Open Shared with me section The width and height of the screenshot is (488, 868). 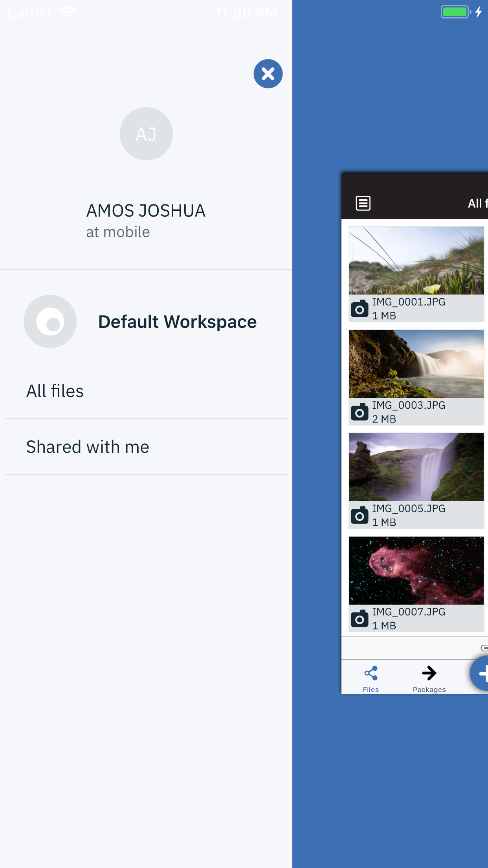coord(88,447)
